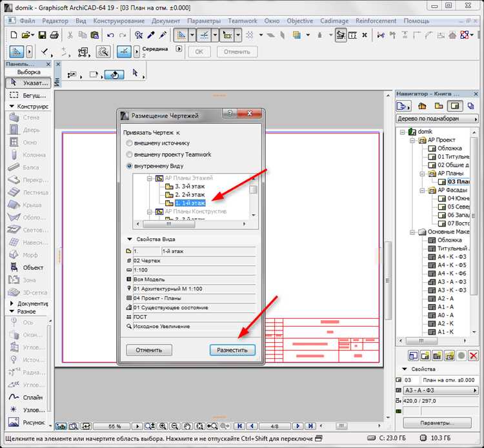The width and height of the screenshot is (484, 448).
Task: Select the Object (Объект) tool
Action: 28,268
